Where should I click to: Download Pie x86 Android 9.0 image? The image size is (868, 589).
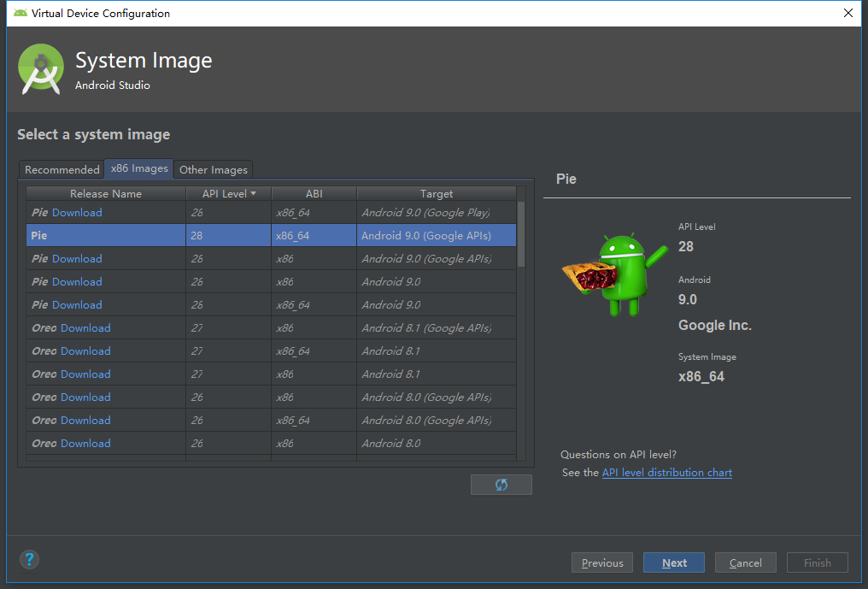(77, 281)
